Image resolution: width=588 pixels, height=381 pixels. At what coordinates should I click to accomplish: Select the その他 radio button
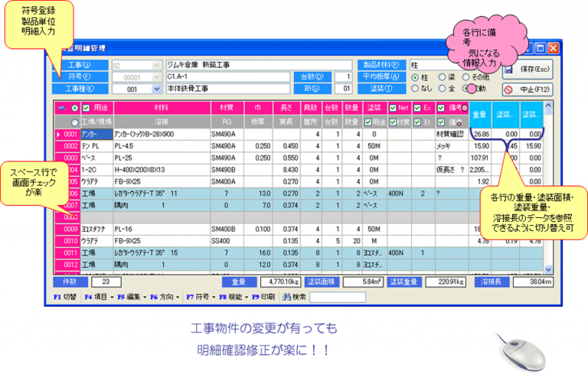coord(466,77)
